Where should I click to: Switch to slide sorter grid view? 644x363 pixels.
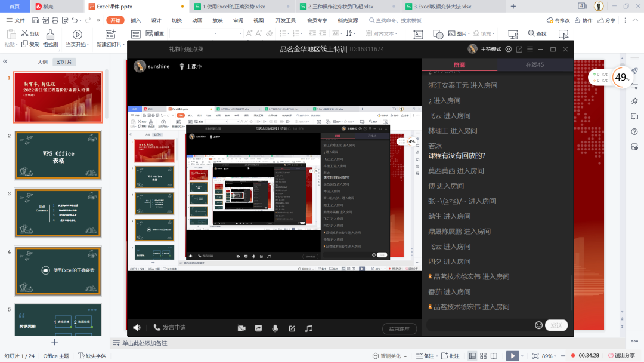click(x=483, y=356)
